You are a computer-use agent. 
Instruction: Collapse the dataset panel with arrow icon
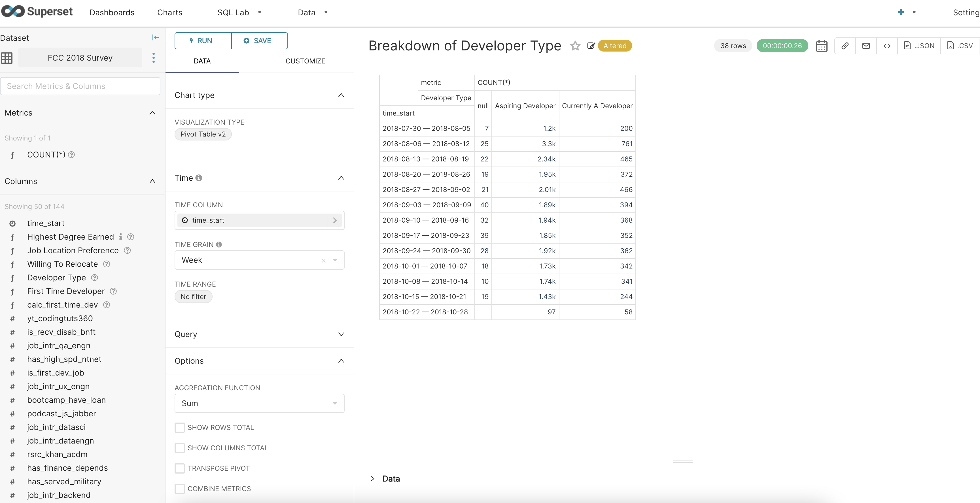click(156, 37)
